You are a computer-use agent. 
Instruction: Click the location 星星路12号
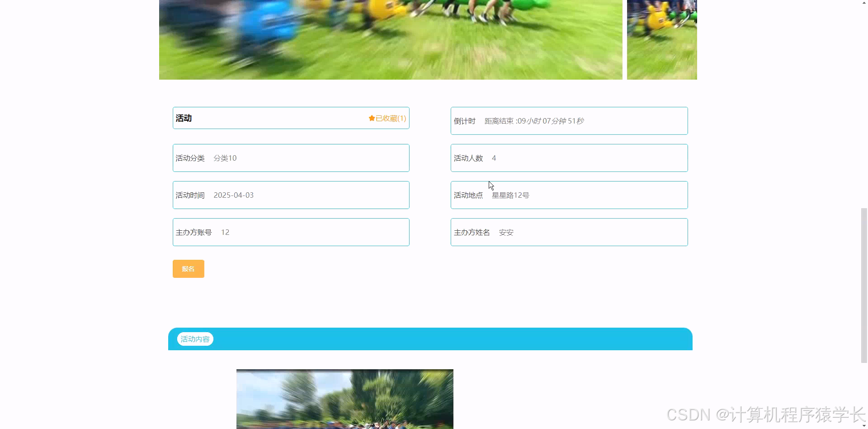click(510, 195)
